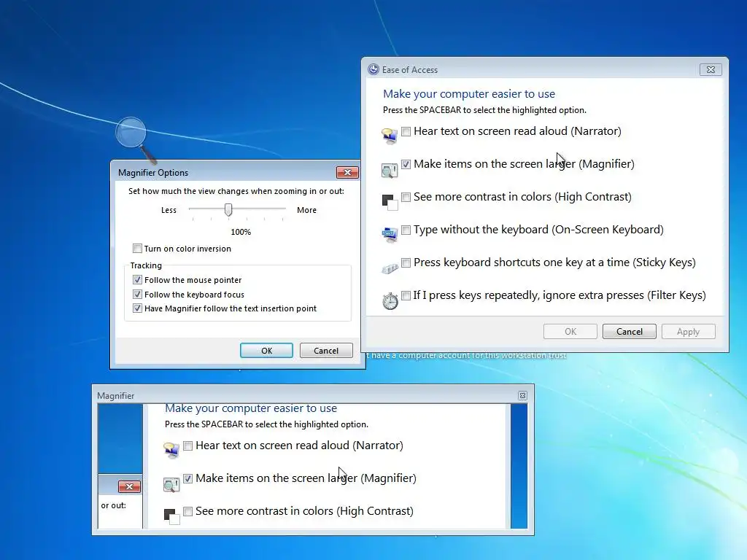Turn on color inversion checkbox
This screenshot has height=560, width=747.
coord(137,249)
